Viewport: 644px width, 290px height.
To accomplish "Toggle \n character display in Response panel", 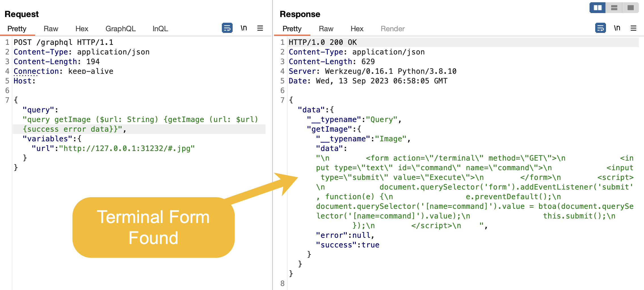I will (617, 28).
